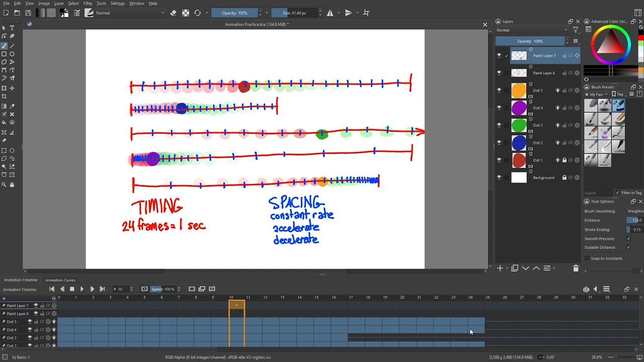Hide the Background layer with its eye icon
The height and width of the screenshot is (362, 644).
click(x=499, y=177)
